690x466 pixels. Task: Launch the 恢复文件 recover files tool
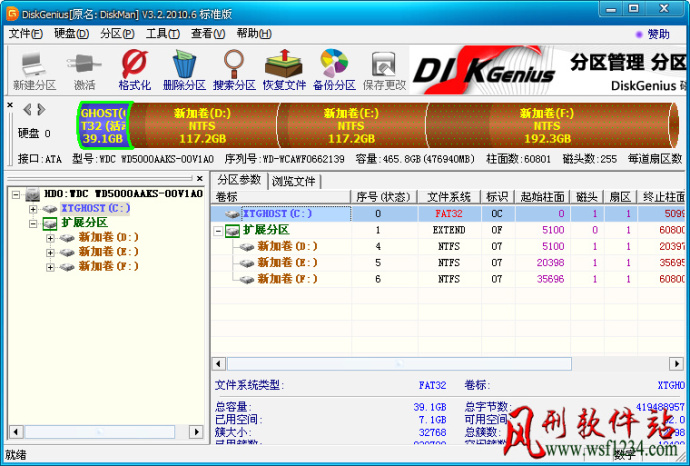click(x=284, y=70)
